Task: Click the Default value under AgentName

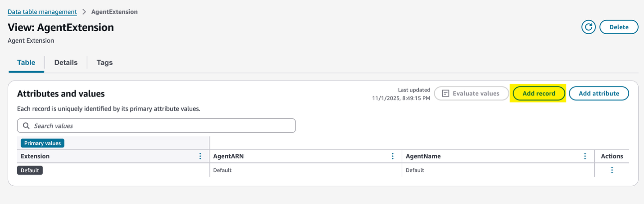Action: [x=415, y=170]
